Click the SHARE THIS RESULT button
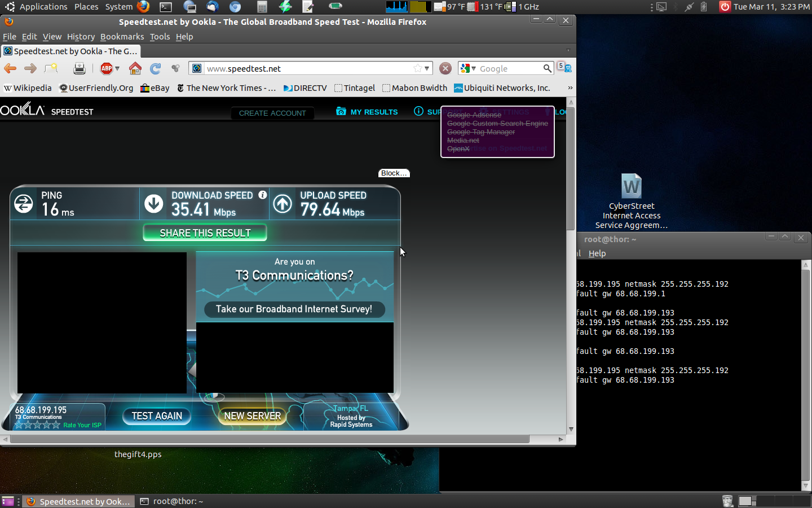812x508 pixels. [x=205, y=233]
